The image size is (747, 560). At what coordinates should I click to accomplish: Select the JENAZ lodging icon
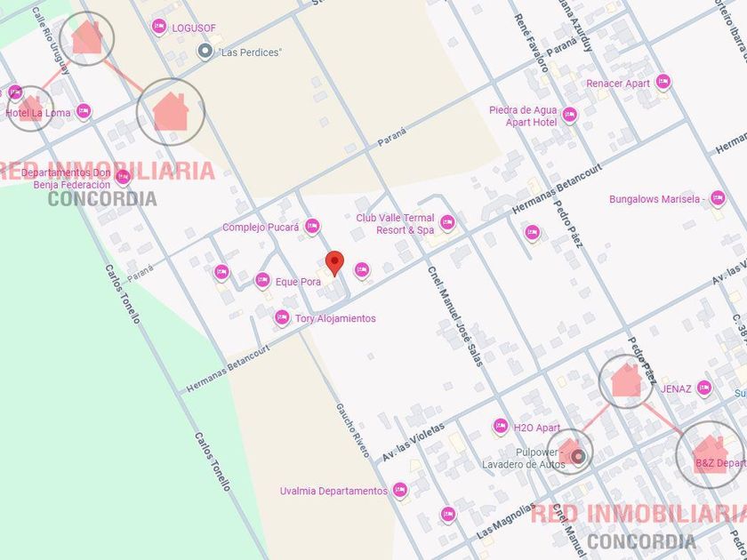point(704,388)
